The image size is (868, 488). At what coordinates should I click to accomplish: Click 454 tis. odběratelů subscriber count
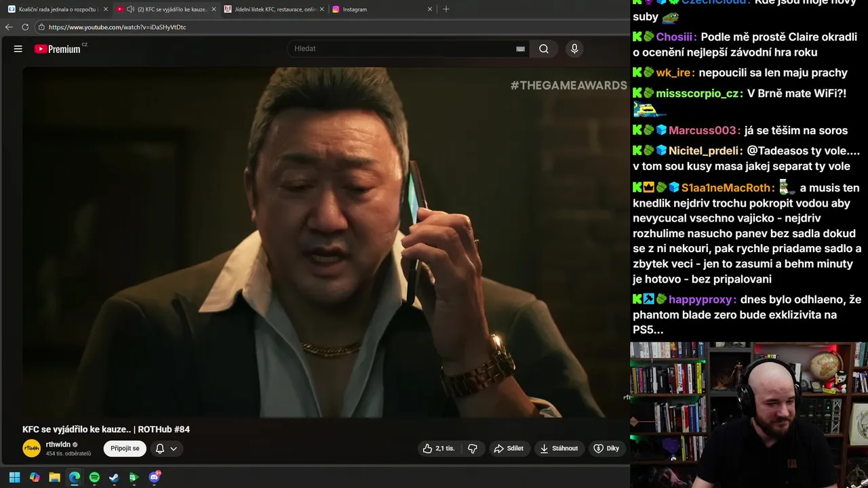[68, 453]
